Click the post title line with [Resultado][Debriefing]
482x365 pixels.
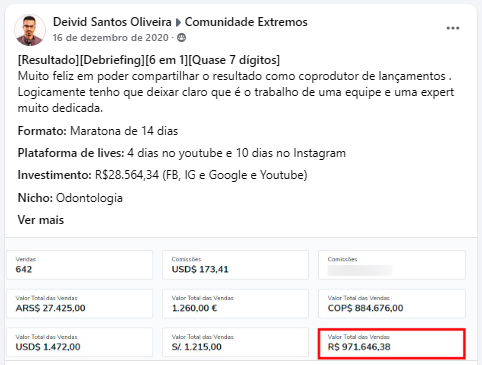149,60
